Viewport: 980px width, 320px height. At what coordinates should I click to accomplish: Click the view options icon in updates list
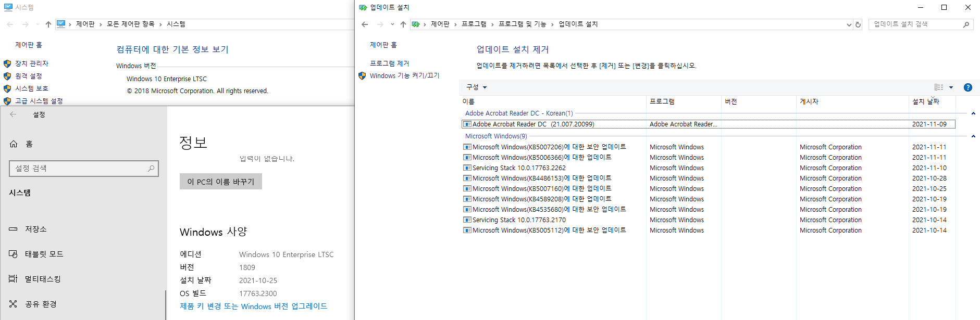click(x=939, y=87)
